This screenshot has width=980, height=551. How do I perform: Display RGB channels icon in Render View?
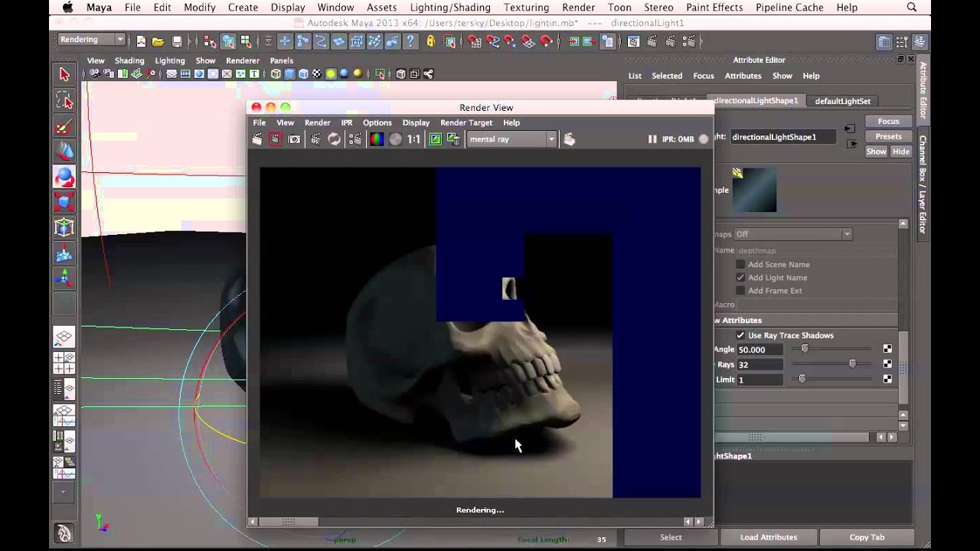point(377,139)
